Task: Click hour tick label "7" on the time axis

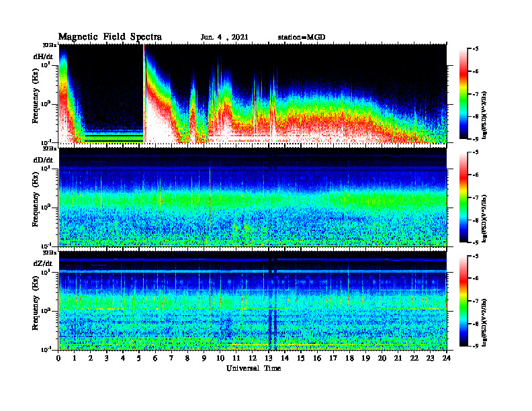Action: pyautogui.click(x=172, y=358)
